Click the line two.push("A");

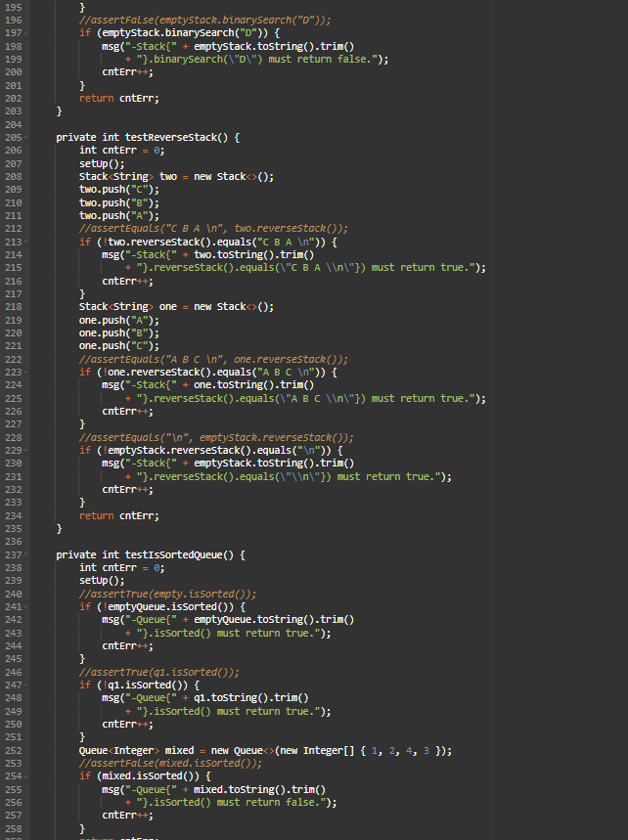pyautogui.click(x=119, y=216)
